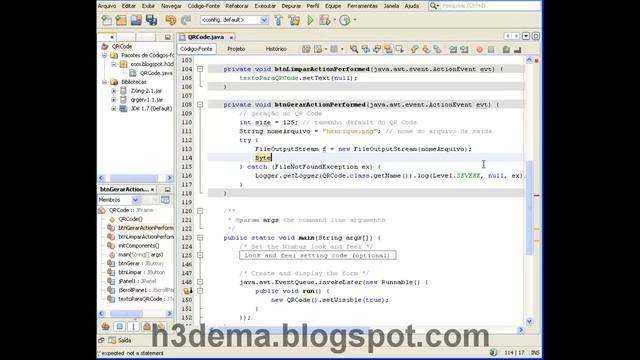Viewport: 640px width, 360px height.
Task: Switch to the Projeto design view button
Action: pos(236,49)
